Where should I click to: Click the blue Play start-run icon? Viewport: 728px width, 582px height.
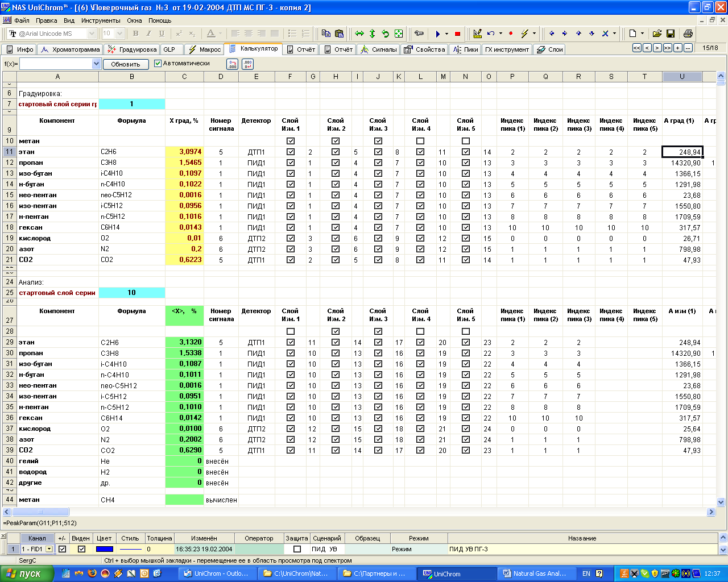coord(438,34)
